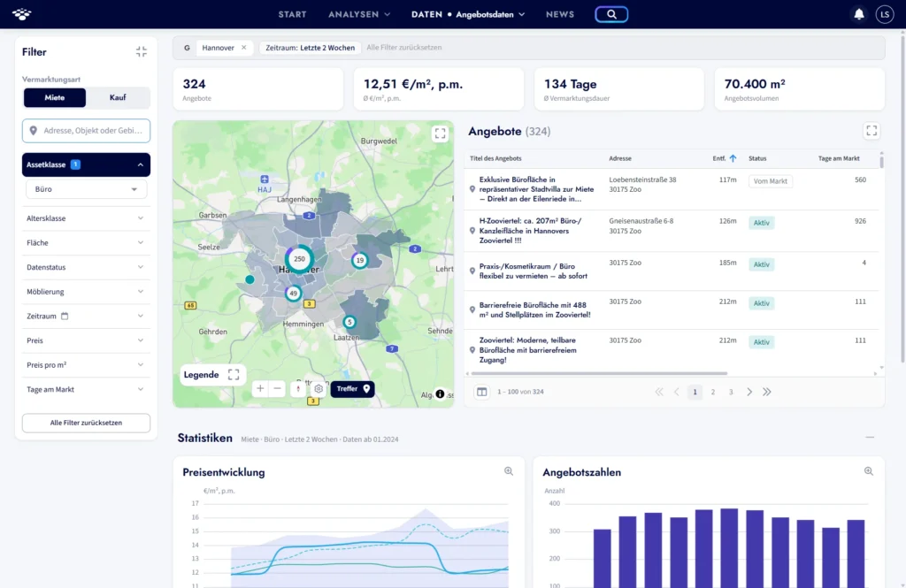906x588 pixels.
Task: Open the START navigation item
Action: (292, 14)
